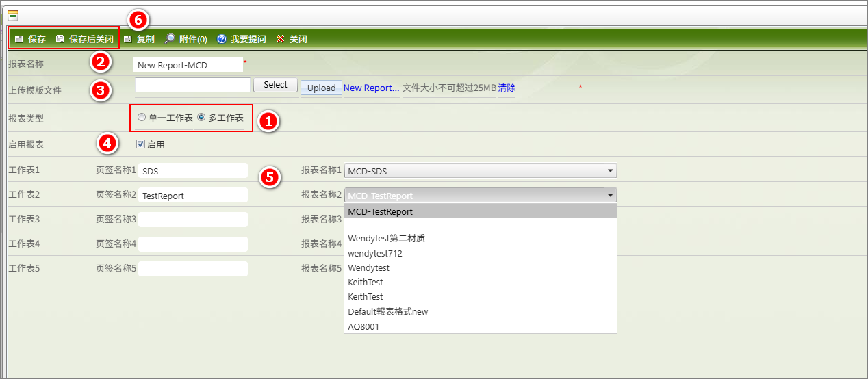Screen dimensions: 868x379
Task: Click 复制 toolbar text
Action: (x=146, y=39)
